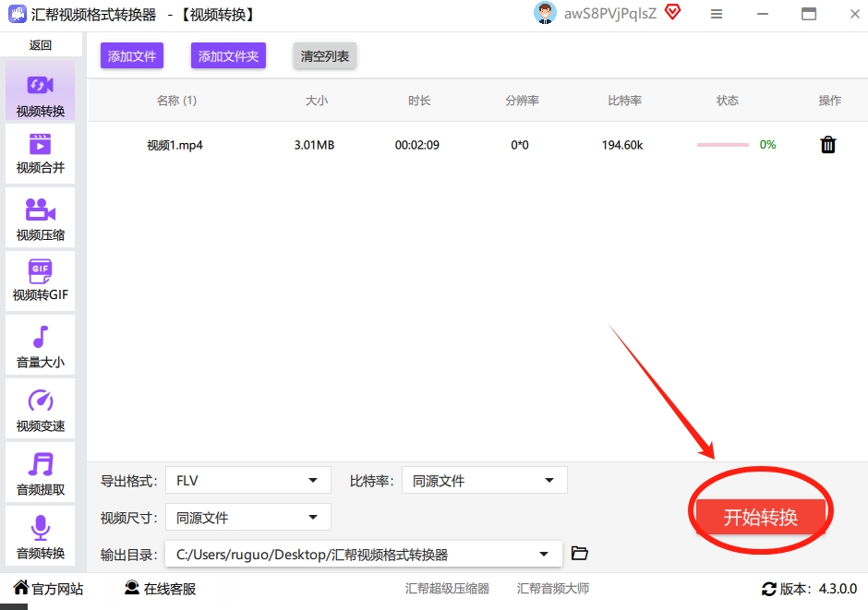Click the size value 3.01MB

click(314, 145)
